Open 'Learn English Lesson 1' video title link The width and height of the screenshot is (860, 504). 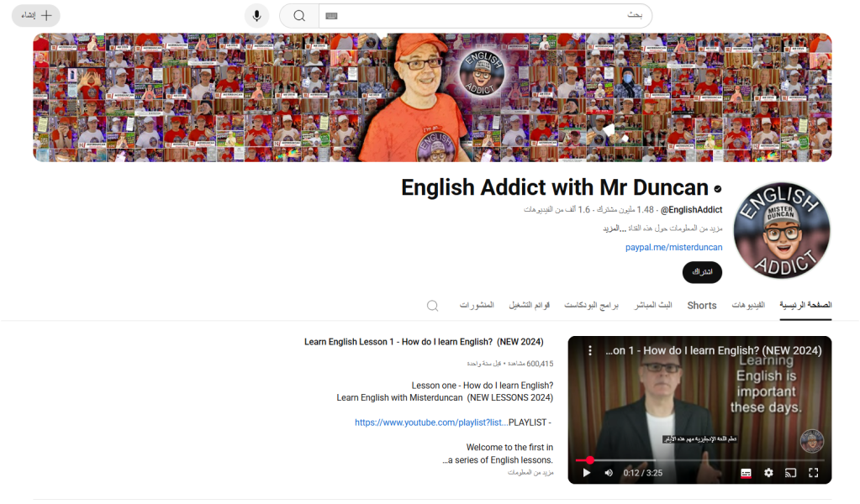click(x=424, y=342)
